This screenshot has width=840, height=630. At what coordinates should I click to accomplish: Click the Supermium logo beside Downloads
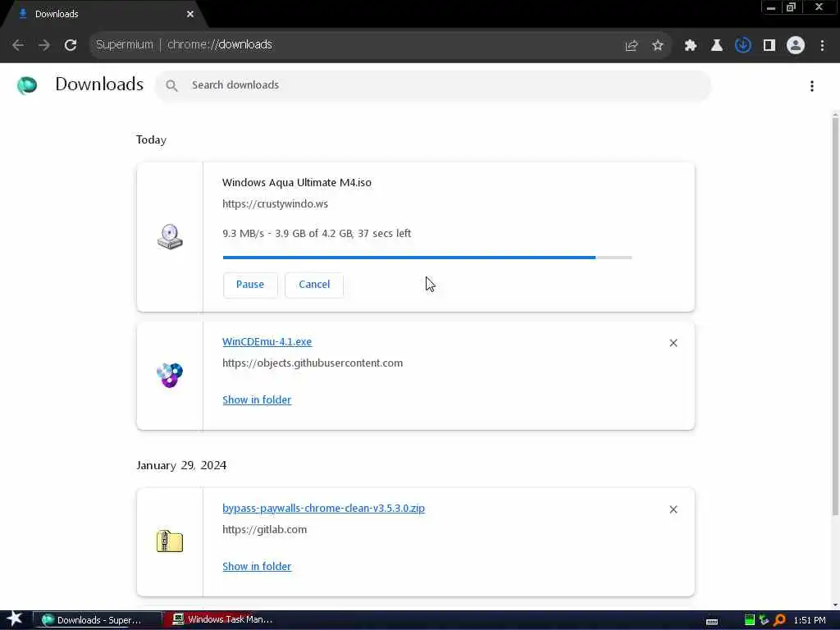pyautogui.click(x=27, y=85)
